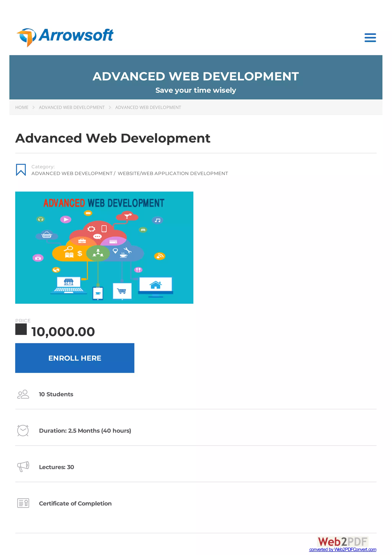
Task: Open first ADVANCED WEB DEVELOPMENT breadcrumb
Action: (x=72, y=107)
